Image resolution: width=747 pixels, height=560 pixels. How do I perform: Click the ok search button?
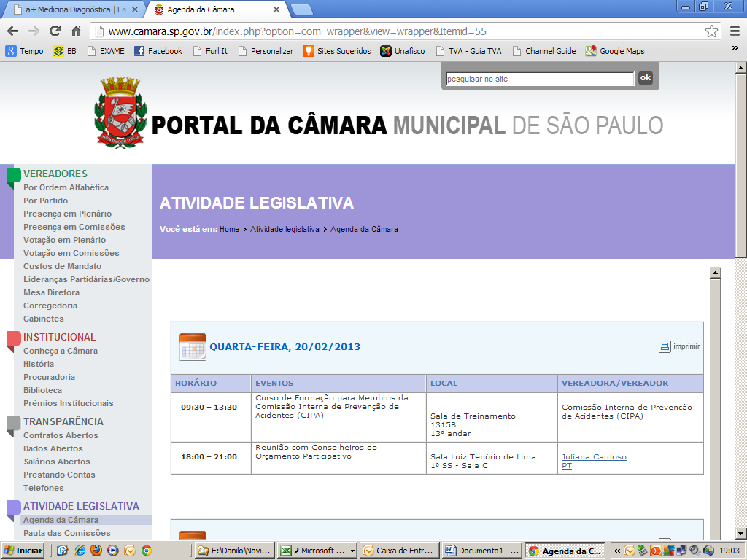pos(645,77)
